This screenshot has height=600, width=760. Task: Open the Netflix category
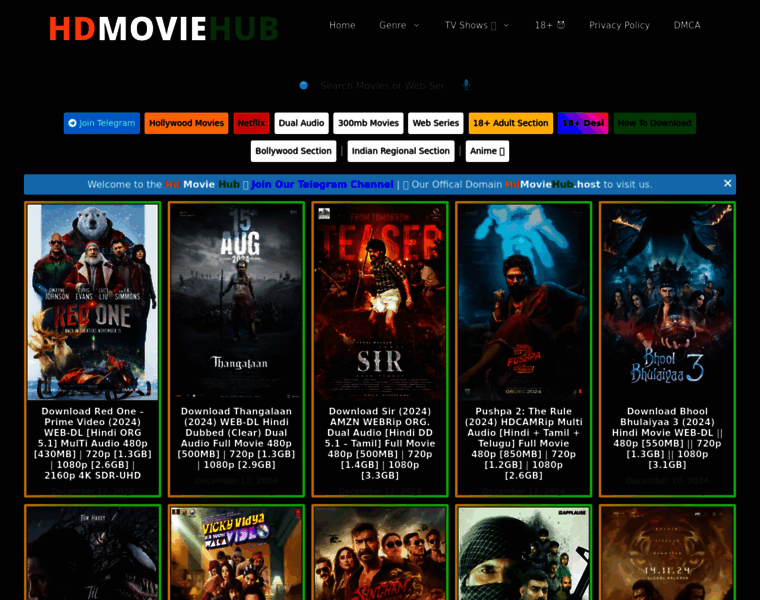tap(251, 123)
